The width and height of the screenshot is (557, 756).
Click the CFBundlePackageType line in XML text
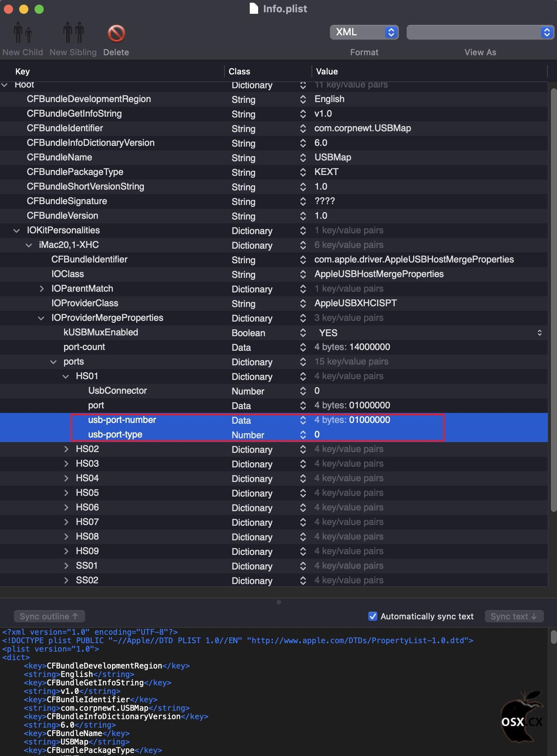pos(93,750)
